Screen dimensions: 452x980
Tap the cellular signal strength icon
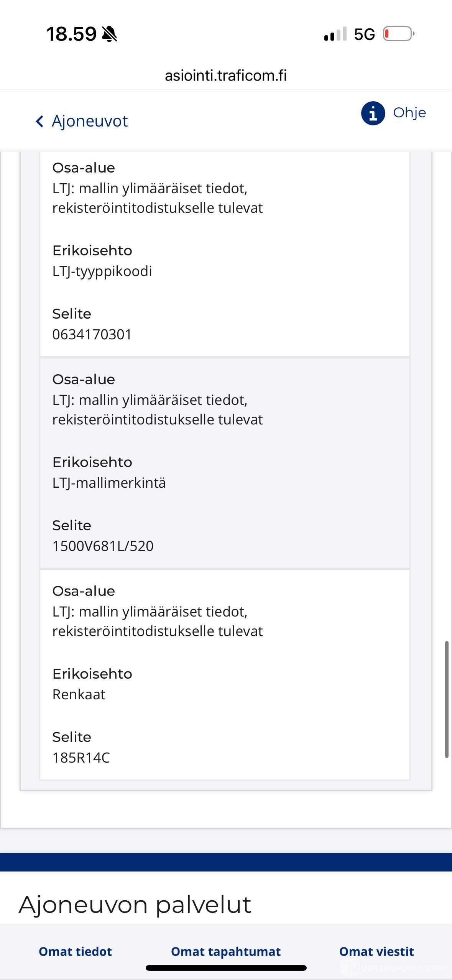click(x=335, y=34)
